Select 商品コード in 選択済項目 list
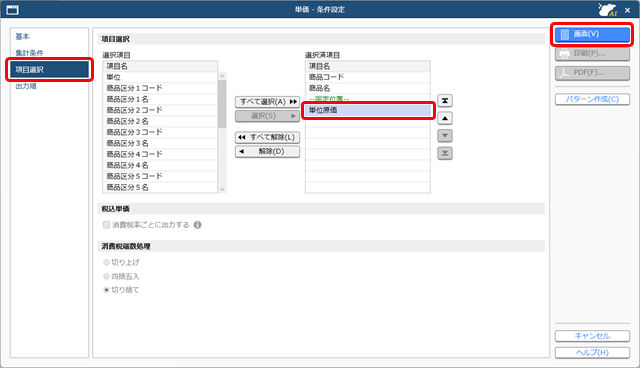This screenshot has width=640, height=368. 368,77
